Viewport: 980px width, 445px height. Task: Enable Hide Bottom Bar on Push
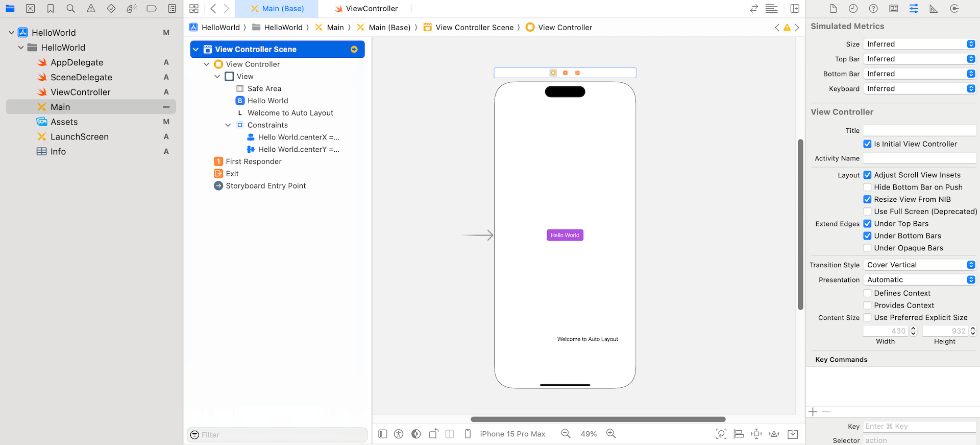(x=867, y=187)
